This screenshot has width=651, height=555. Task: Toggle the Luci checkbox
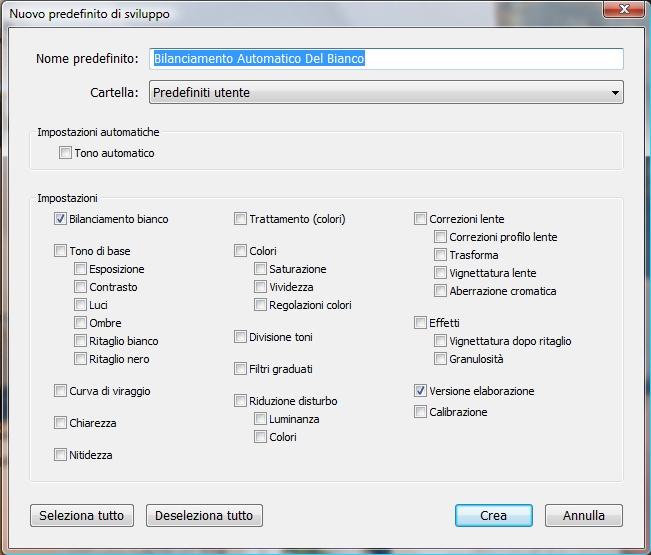tap(80, 305)
